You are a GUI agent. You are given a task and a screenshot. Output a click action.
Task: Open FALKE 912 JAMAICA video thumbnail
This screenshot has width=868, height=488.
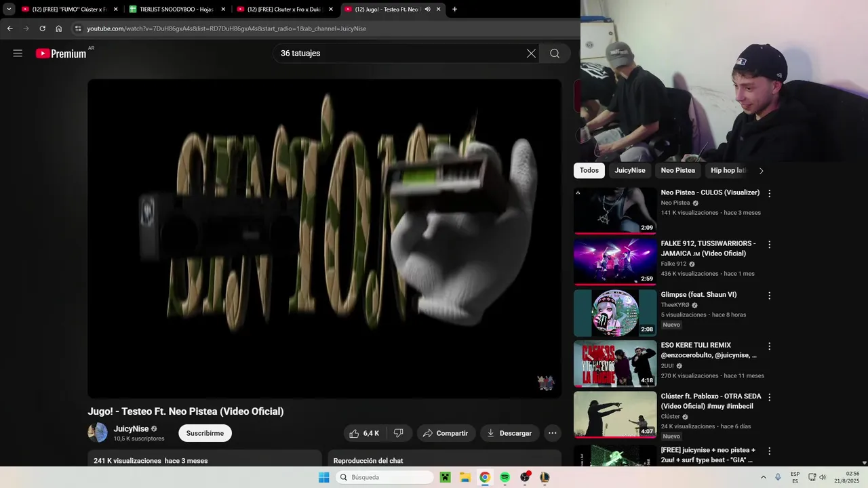tap(615, 262)
